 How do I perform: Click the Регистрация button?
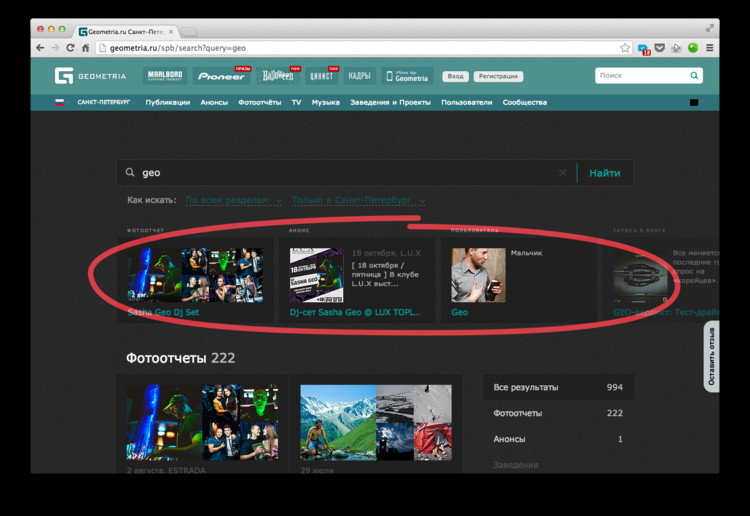(x=497, y=76)
